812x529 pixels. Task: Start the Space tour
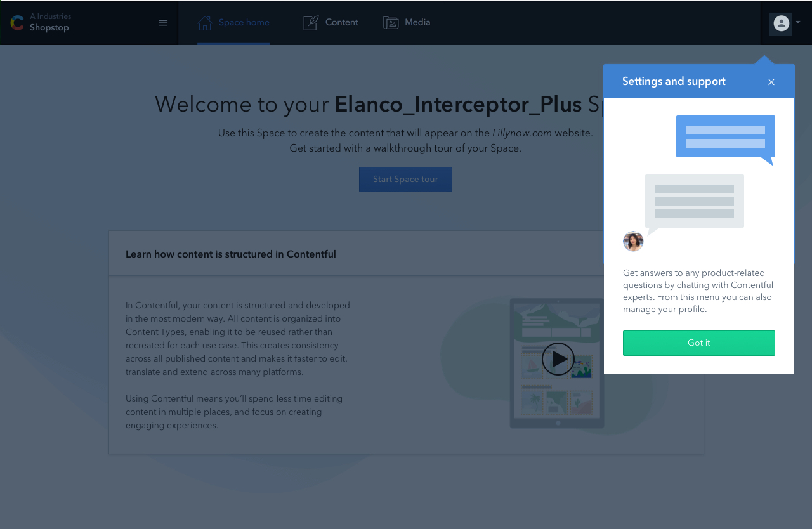[x=405, y=180]
